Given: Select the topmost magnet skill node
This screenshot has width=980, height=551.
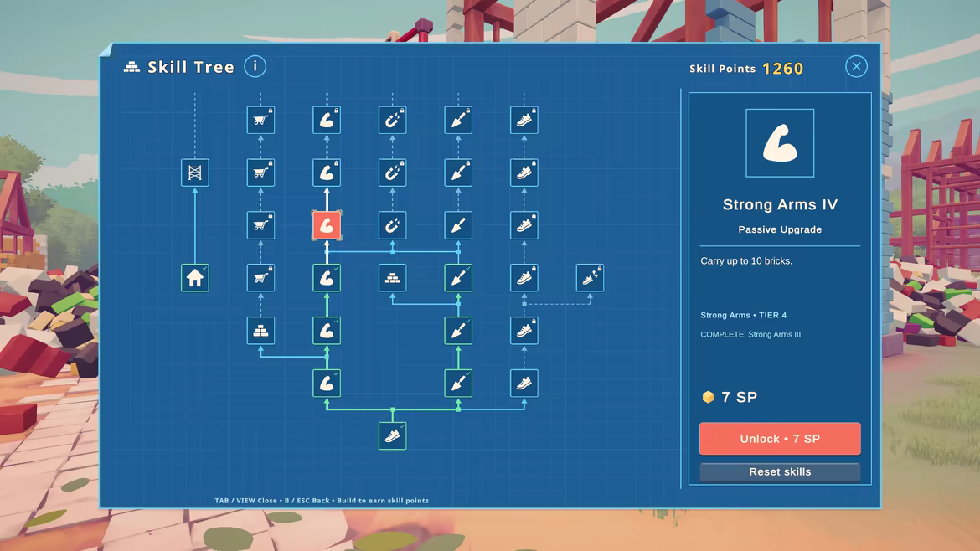Looking at the screenshot, I should pyautogui.click(x=393, y=120).
